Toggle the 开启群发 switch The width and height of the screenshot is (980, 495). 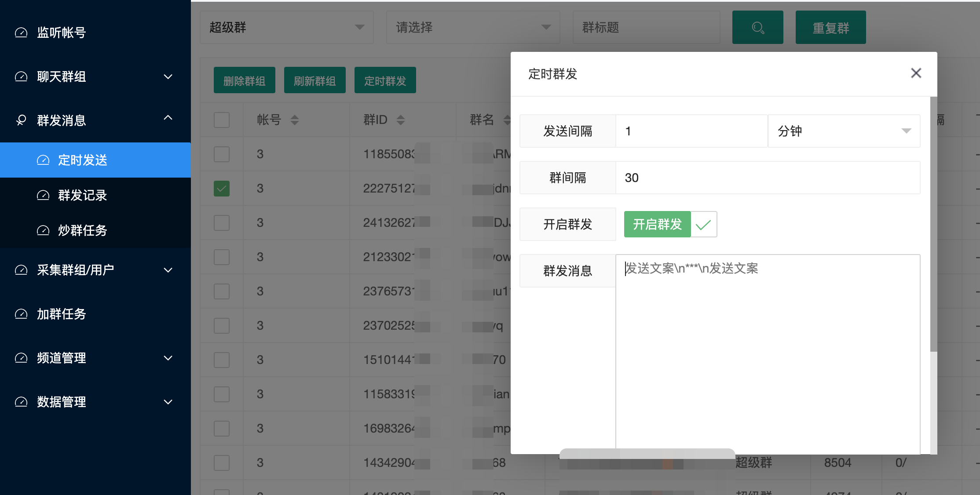click(670, 224)
